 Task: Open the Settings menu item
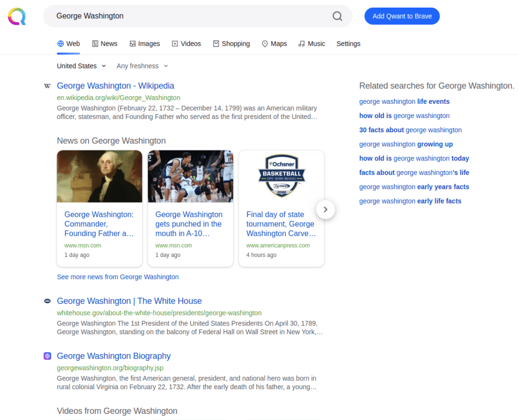(x=349, y=44)
